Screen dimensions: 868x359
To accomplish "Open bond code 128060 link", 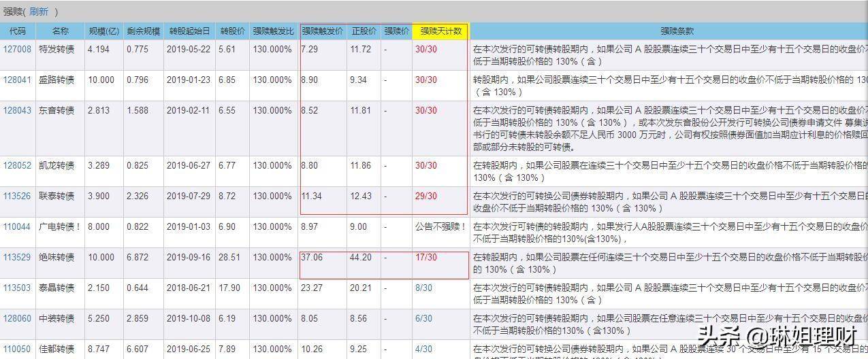I will [17, 318].
